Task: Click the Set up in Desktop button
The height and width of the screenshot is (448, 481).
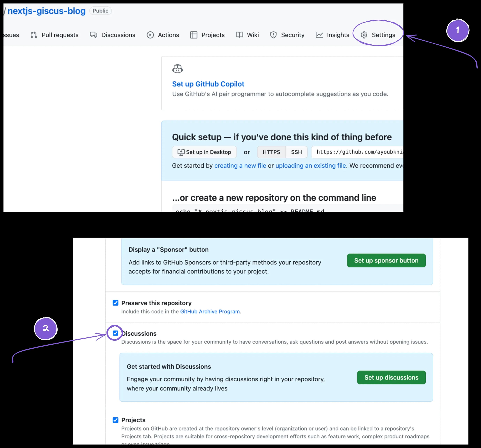Action: [x=204, y=152]
